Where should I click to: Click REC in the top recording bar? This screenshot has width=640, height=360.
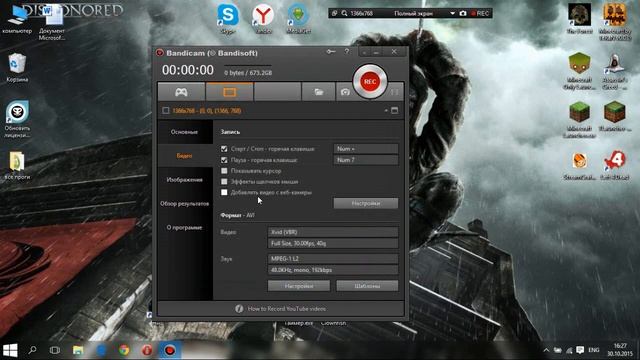tap(480, 13)
